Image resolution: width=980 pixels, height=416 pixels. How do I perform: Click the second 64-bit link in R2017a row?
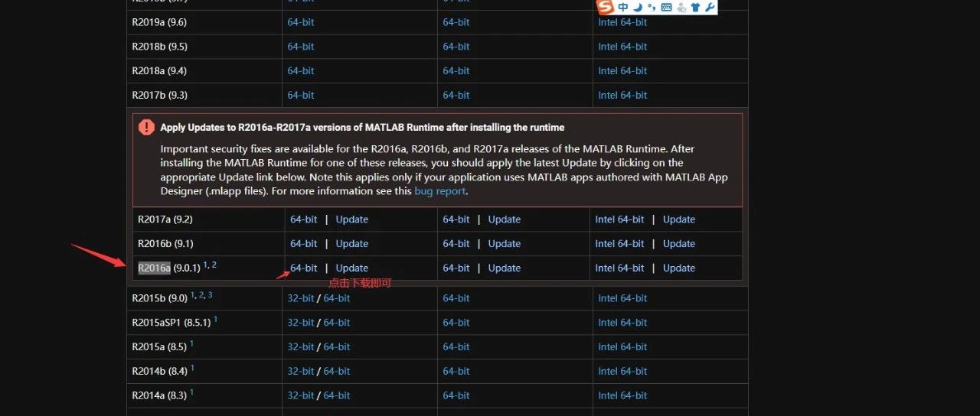tap(456, 219)
